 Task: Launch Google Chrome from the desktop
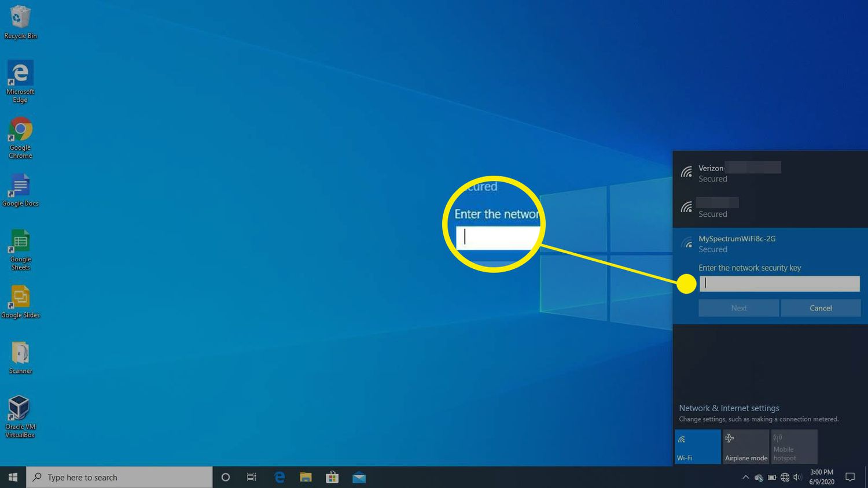(20, 137)
